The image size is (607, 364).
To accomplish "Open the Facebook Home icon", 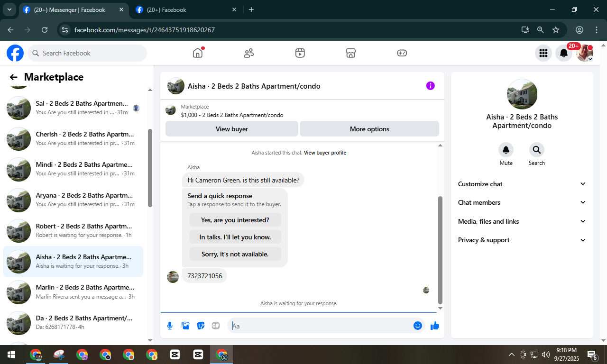I will tap(198, 53).
